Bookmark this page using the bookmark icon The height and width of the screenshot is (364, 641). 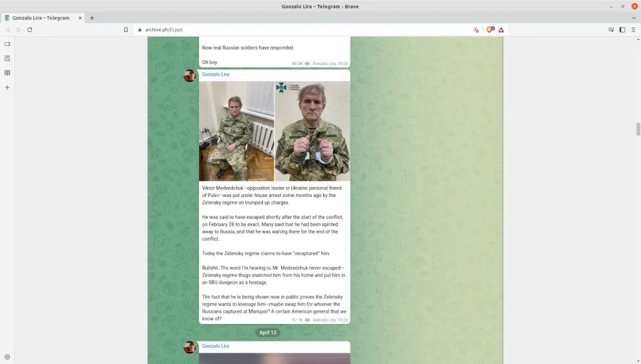126,29
